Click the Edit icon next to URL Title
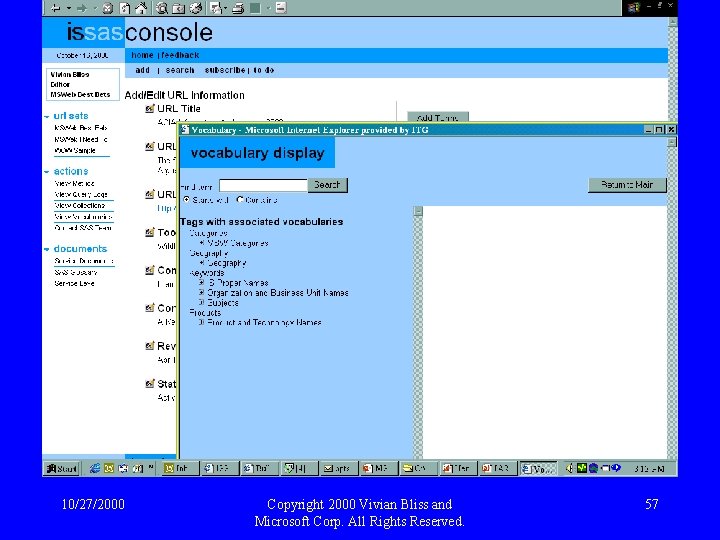 [x=150, y=109]
